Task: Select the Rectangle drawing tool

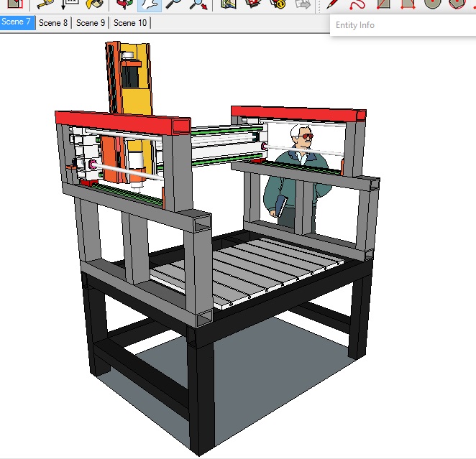Action: (383, 4)
